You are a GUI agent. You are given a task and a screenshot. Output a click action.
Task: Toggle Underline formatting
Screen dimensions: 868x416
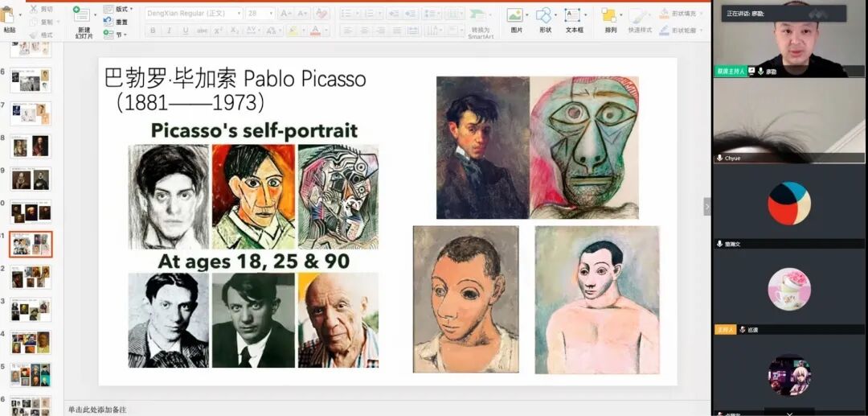point(186,31)
